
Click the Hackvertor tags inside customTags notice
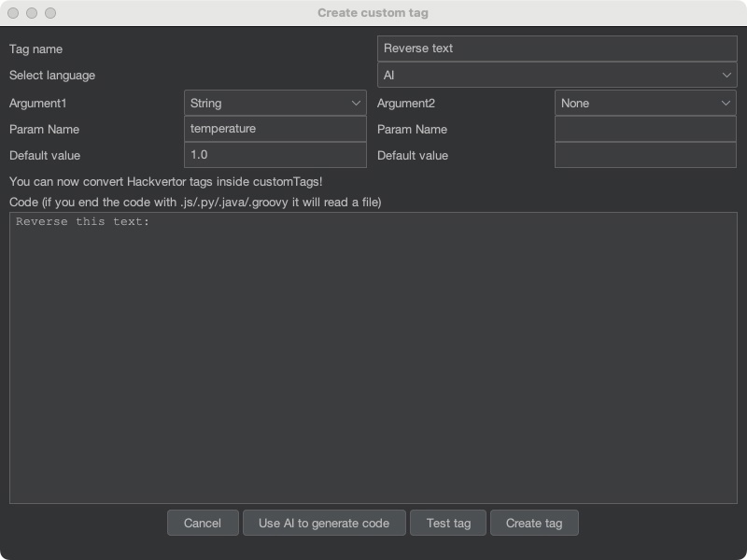[165, 181]
